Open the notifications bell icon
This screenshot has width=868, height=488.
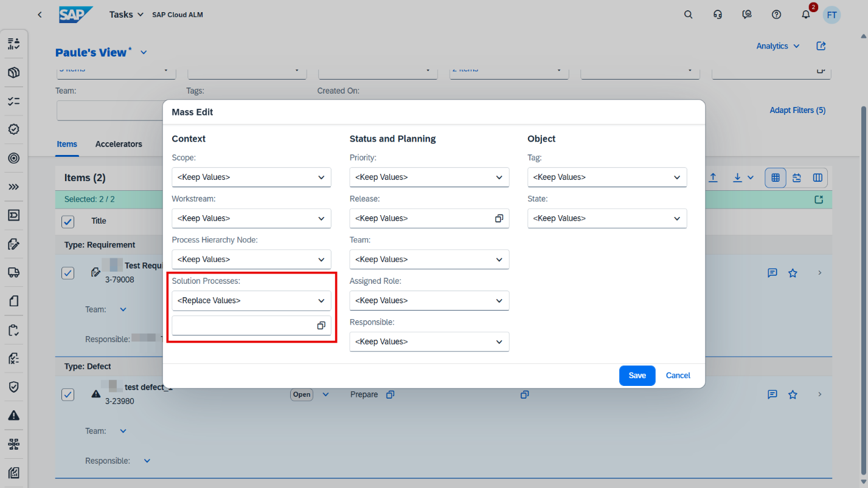[x=805, y=15]
